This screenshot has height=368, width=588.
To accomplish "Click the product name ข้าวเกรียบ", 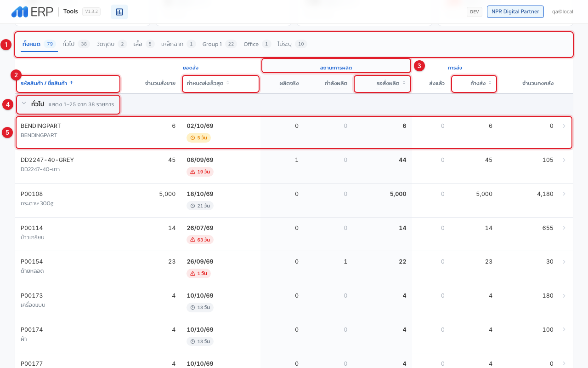I will tap(33, 237).
